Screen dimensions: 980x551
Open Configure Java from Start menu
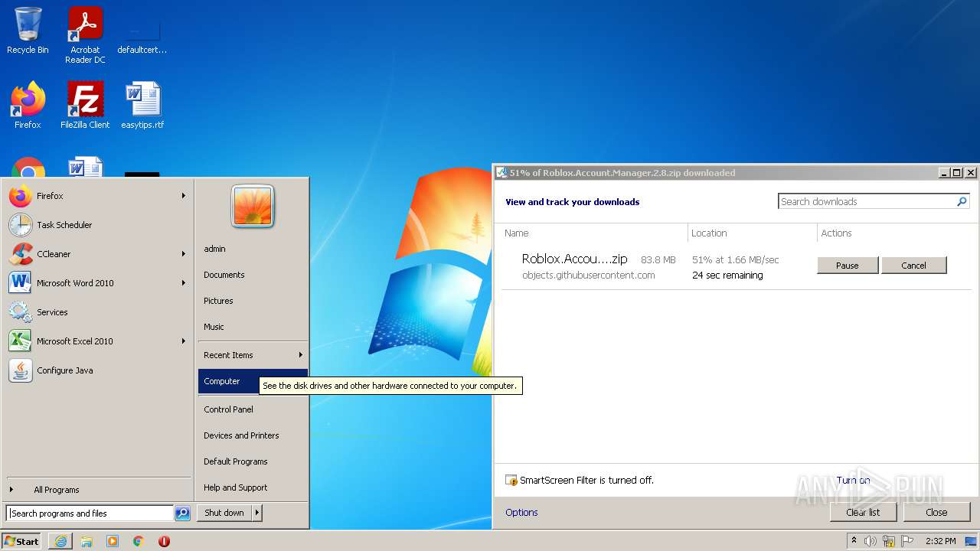click(97, 370)
